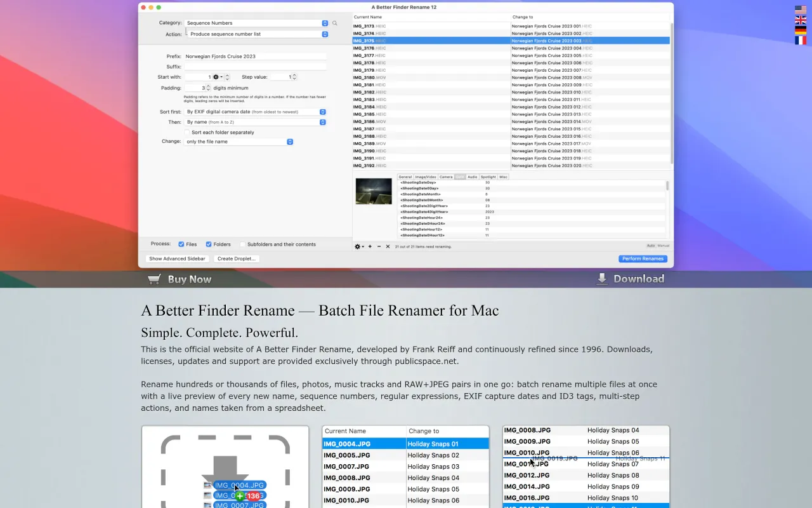Click the minus icon to remove an item

379,246
